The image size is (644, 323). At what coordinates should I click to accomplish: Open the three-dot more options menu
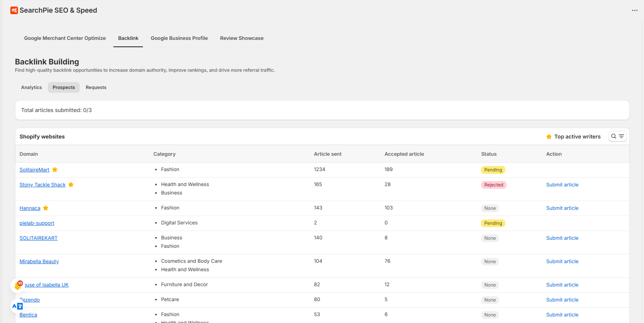click(x=635, y=10)
